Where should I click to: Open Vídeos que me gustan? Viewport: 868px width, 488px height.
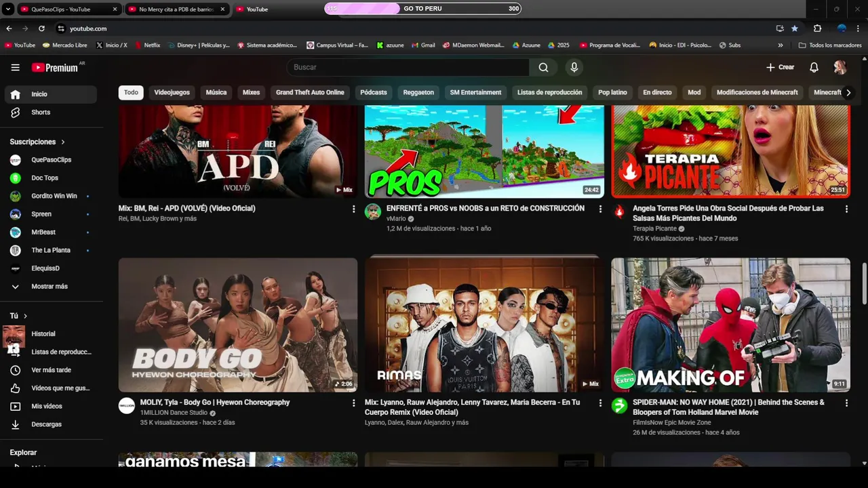pyautogui.click(x=51, y=388)
